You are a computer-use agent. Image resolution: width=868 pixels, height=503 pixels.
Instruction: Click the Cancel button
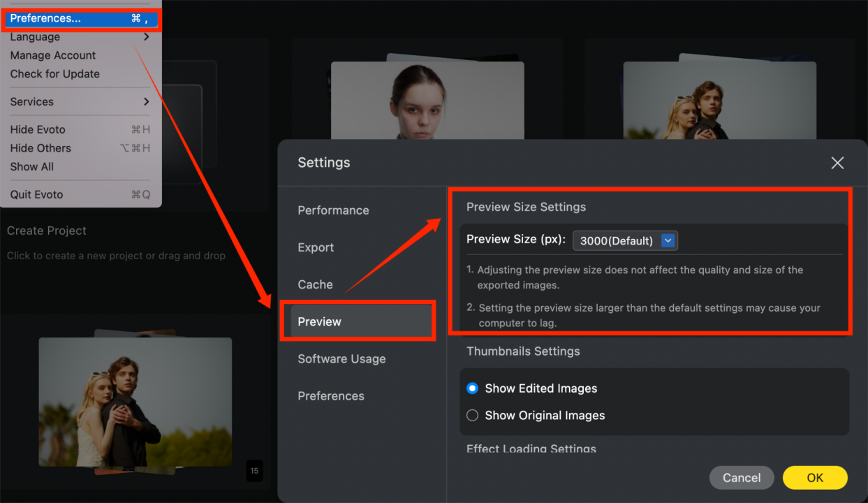tap(741, 478)
